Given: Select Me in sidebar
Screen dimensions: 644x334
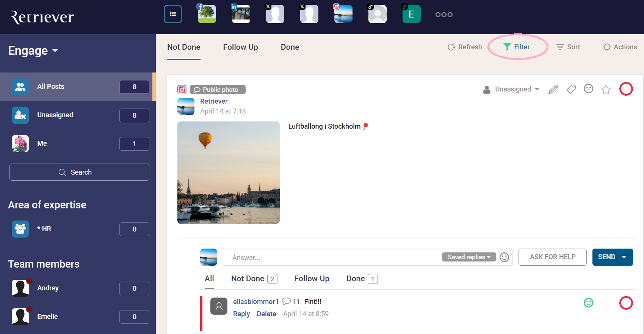Looking at the screenshot, I should [x=78, y=143].
